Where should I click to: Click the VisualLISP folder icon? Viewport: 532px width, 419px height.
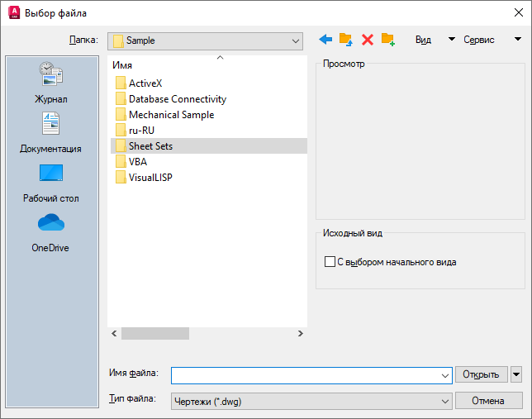pos(121,177)
